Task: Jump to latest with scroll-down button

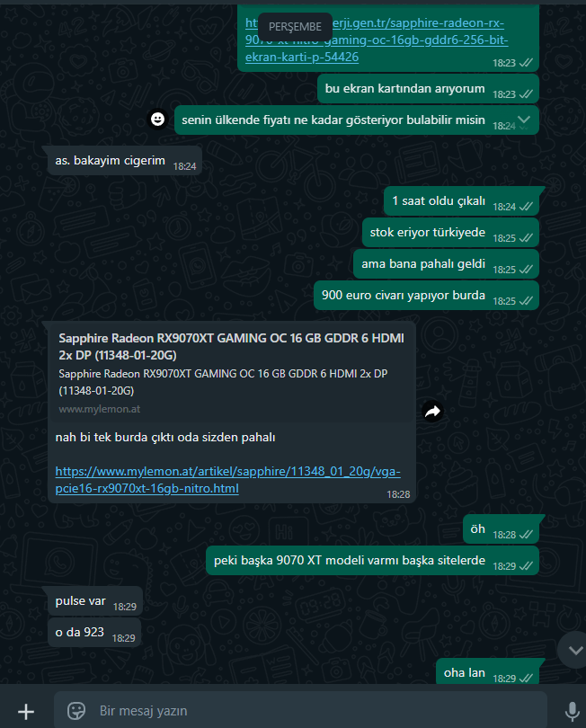Action: pyautogui.click(x=575, y=650)
